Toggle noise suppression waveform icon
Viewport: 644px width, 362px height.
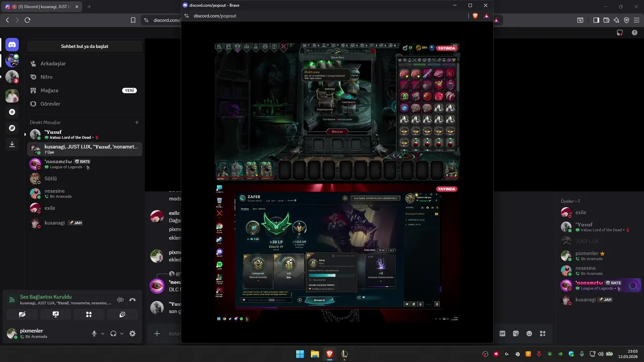pos(120,300)
